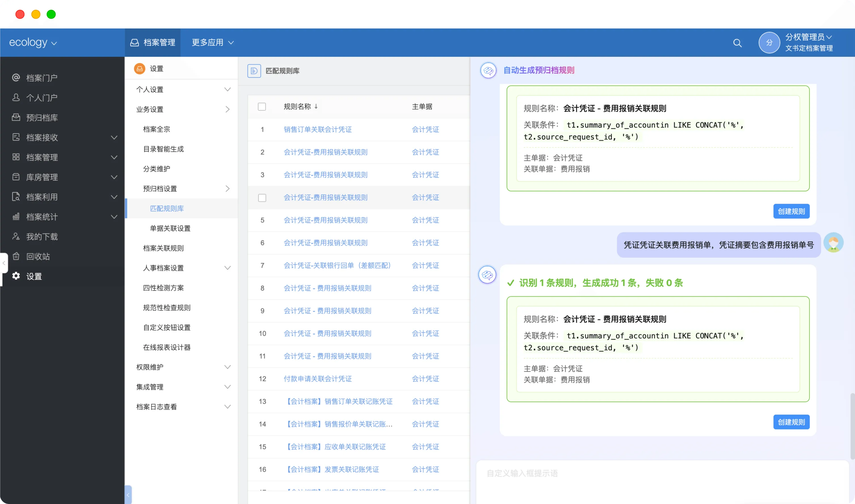This screenshot has width=855, height=504.
Task: Click 规则名称 column header
Action: [x=297, y=106]
